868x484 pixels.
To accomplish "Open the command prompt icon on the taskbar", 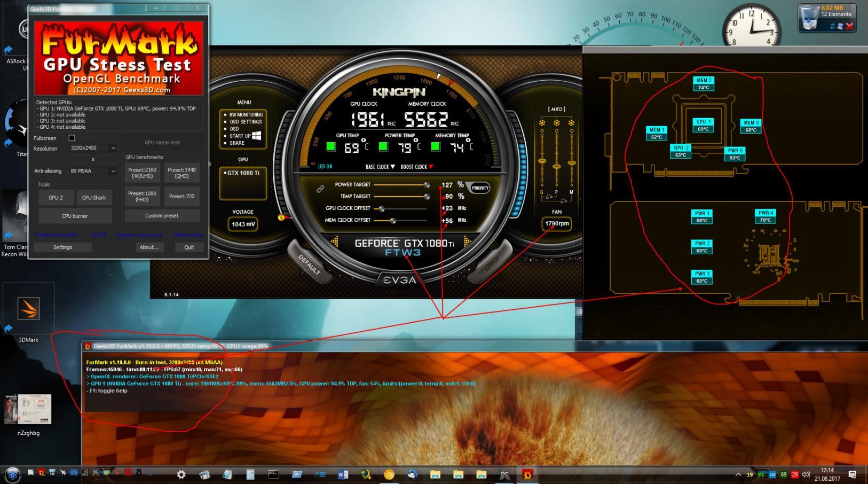I will 273,474.
